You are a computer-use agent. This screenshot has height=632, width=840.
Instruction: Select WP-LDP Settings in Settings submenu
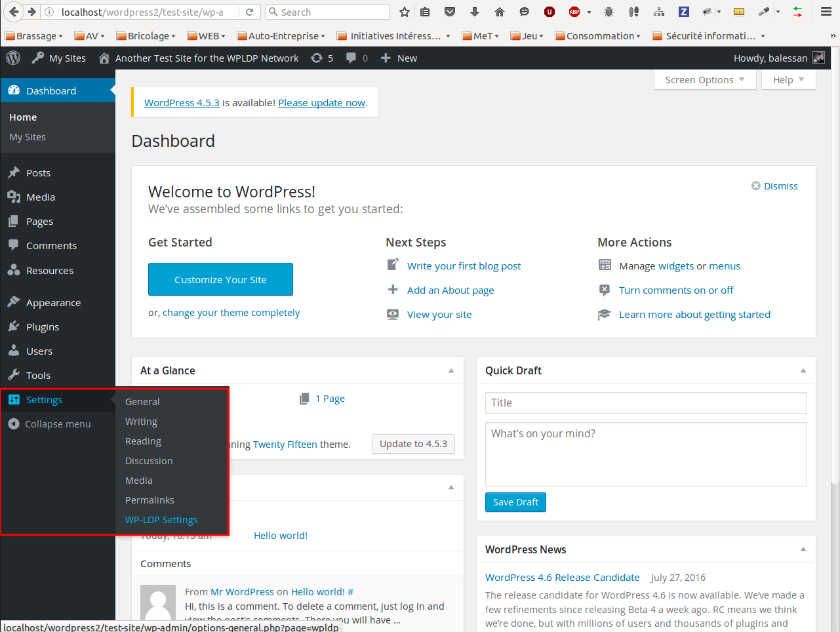pos(161,520)
